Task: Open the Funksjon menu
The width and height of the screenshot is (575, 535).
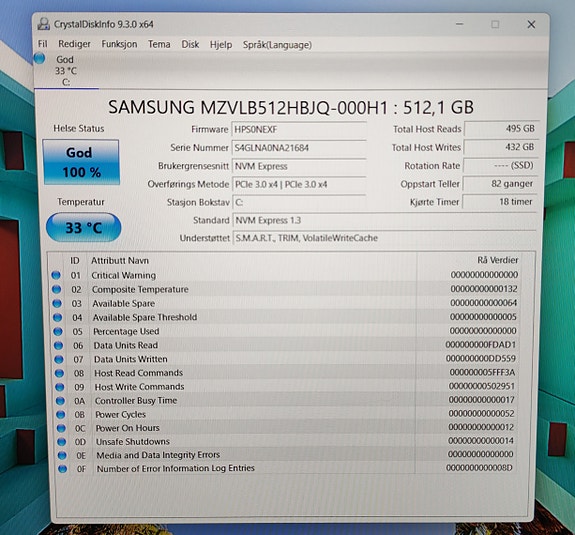Action: [119, 44]
